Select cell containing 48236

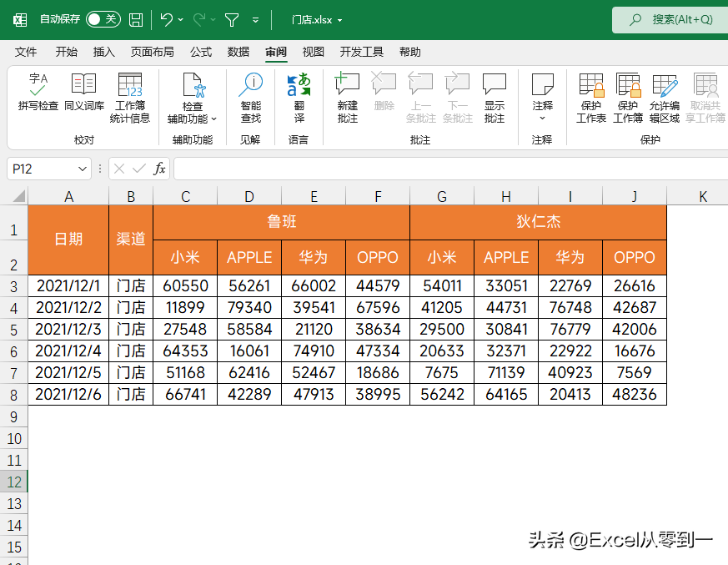(635, 395)
